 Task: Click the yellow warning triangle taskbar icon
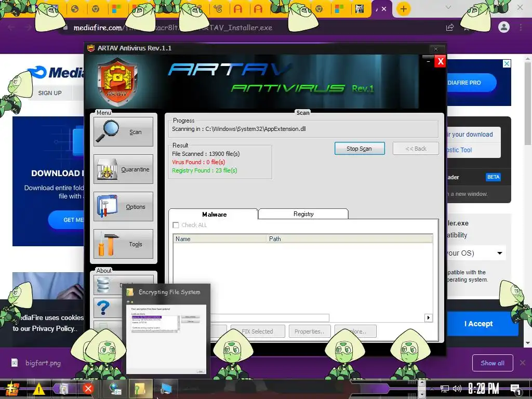[x=38, y=389]
